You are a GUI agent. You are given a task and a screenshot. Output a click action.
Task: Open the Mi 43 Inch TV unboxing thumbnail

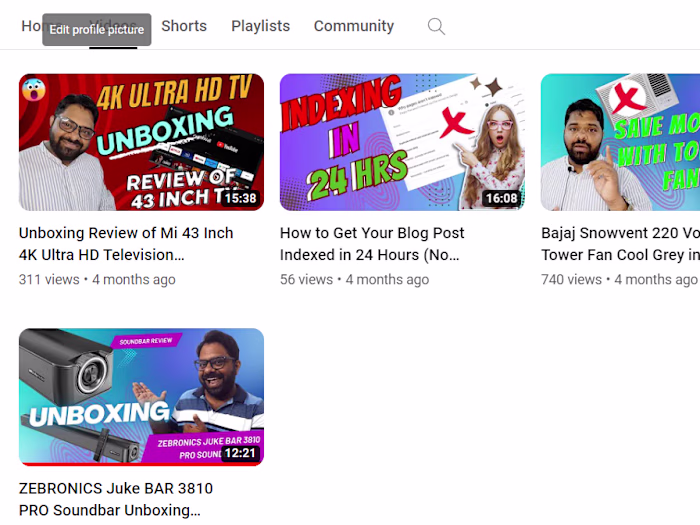[141, 142]
